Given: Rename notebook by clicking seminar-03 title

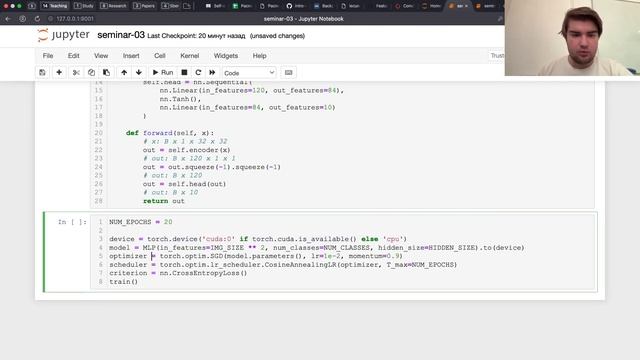Looking at the screenshot, I should pyautogui.click(x=121, y=35).
